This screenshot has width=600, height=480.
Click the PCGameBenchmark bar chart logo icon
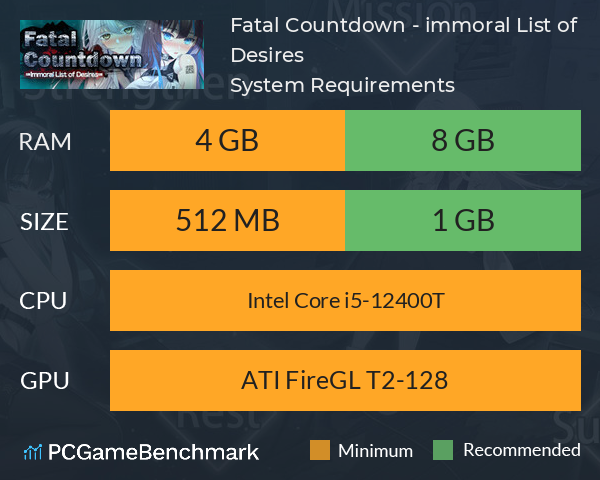(33, 452)
